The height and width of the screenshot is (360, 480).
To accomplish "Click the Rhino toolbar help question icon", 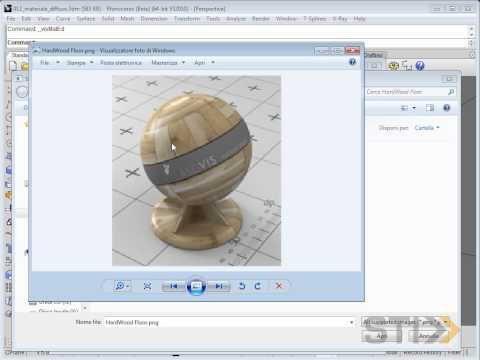I will (x=420, y=65).
